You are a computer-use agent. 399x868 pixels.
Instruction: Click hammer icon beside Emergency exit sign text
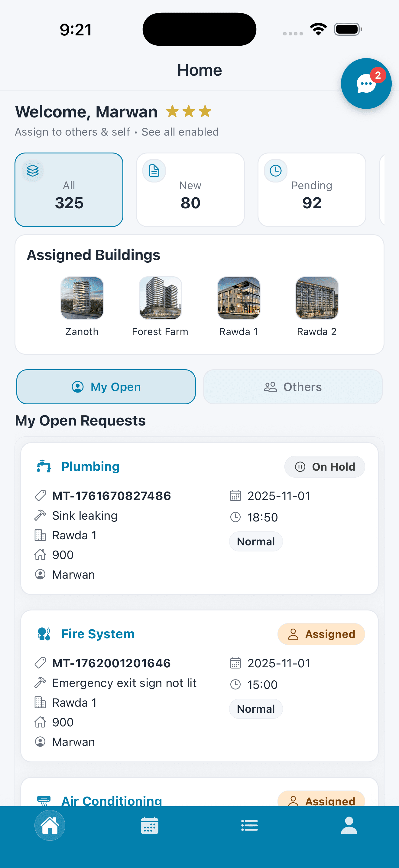click(x=40, y=683)
